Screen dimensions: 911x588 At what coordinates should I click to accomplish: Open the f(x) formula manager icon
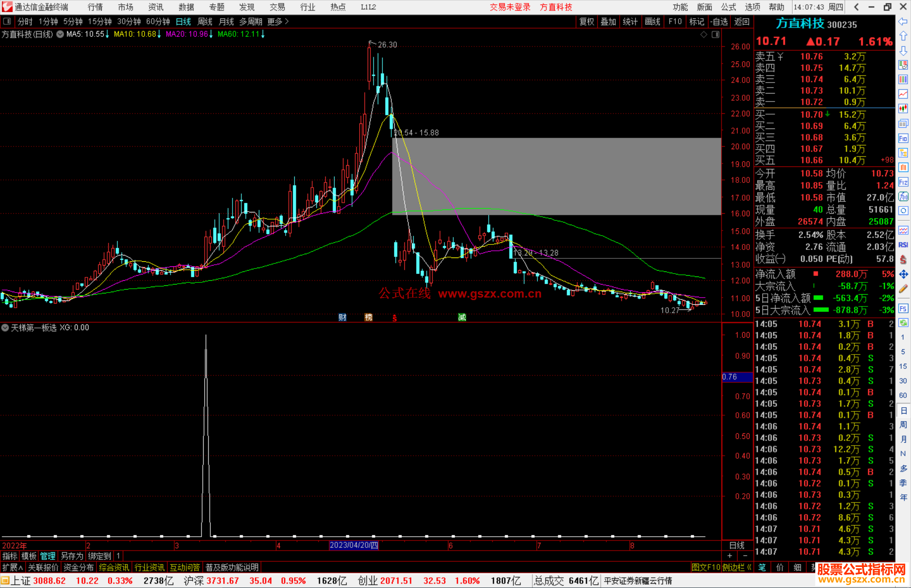pos(903,196)
